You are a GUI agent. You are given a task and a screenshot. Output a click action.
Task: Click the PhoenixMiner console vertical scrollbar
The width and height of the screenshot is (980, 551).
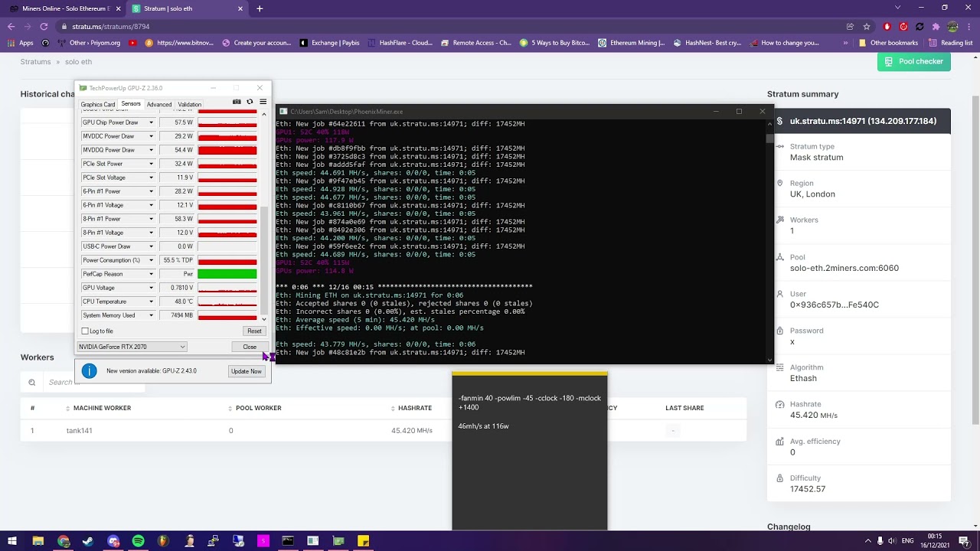coord(769,242)
